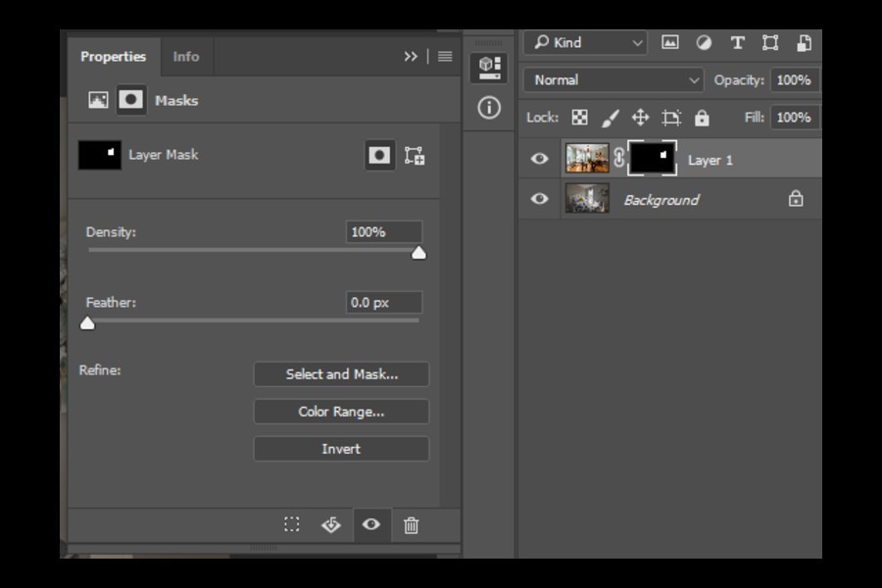
Task: Disable the layer mask with the eye icon
Action: click(370, 525)
